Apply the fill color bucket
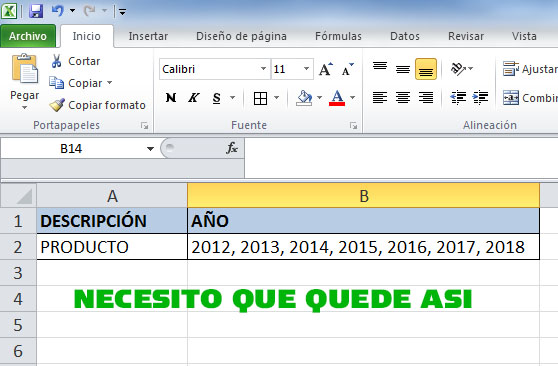Screen dimensions: 558x366 coord(304,98)
